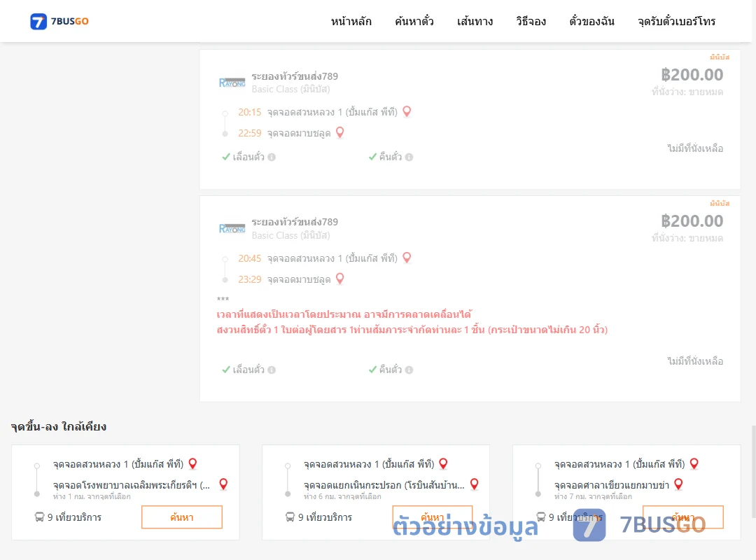Image resolution: width=756 pixels, height=560 pixels.
Task: Click ค้นหา button for ศาลาเขียวแยกมาบข่า route
Action: 683,517
